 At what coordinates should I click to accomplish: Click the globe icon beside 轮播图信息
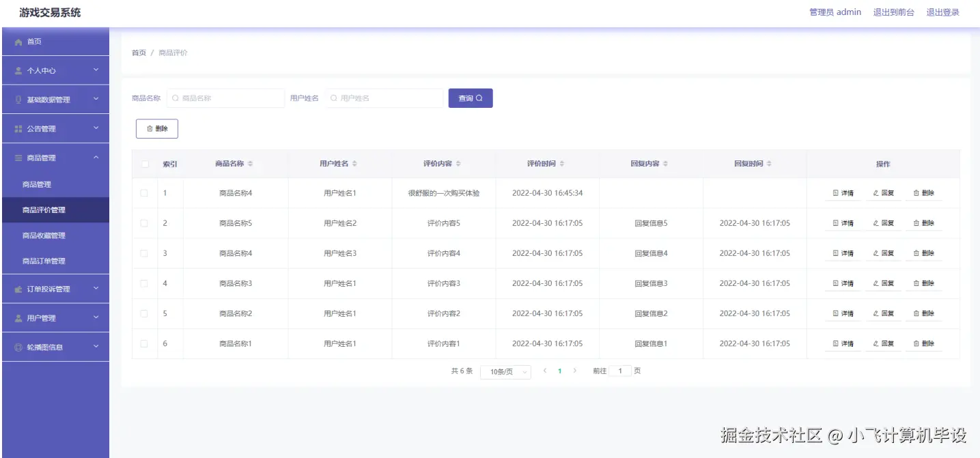(18, 347)
